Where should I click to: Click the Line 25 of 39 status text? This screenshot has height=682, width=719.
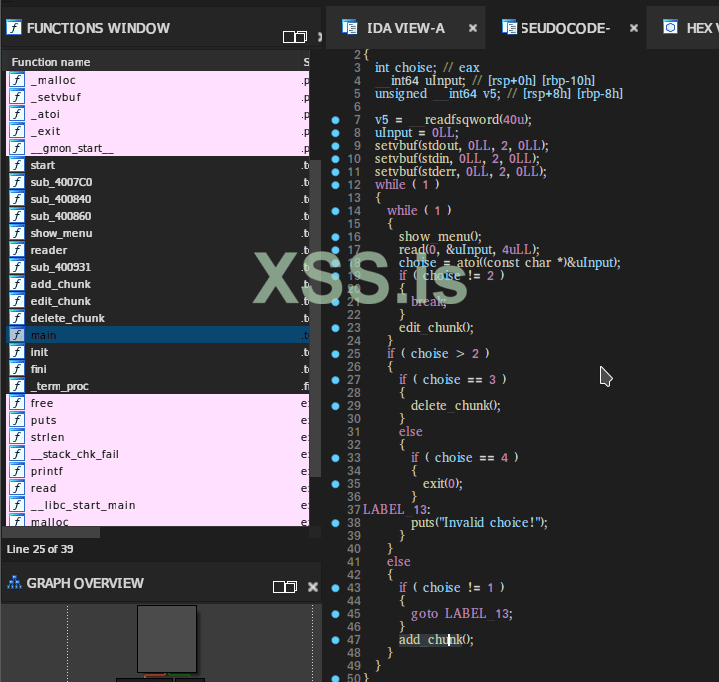[40, 549]
